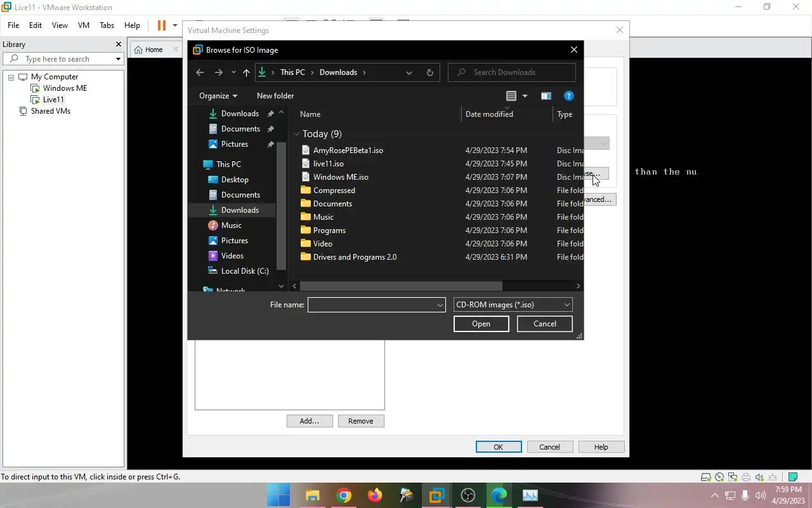
Task: Select Windows ME.iso file
Action: tap(340, 177)
